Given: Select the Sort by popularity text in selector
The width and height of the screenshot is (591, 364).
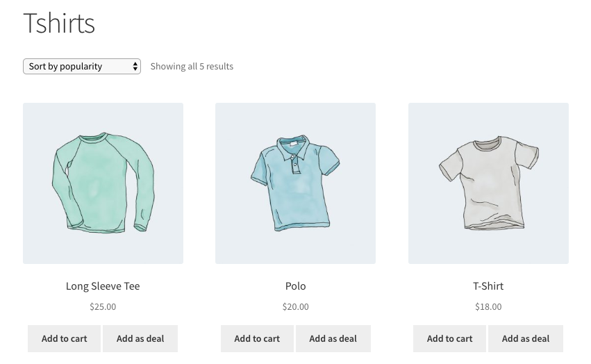Looking at the screenshot, I should click(x=65, y=67).
